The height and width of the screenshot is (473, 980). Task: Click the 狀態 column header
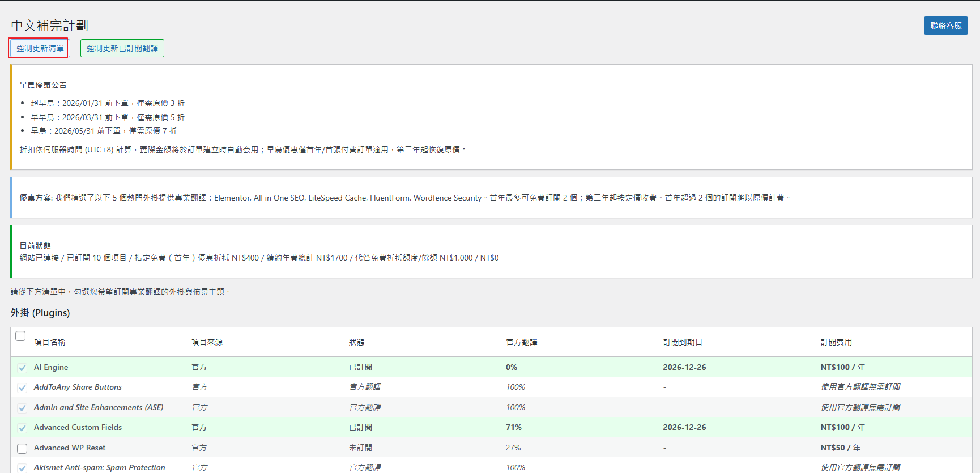[356, 342]
